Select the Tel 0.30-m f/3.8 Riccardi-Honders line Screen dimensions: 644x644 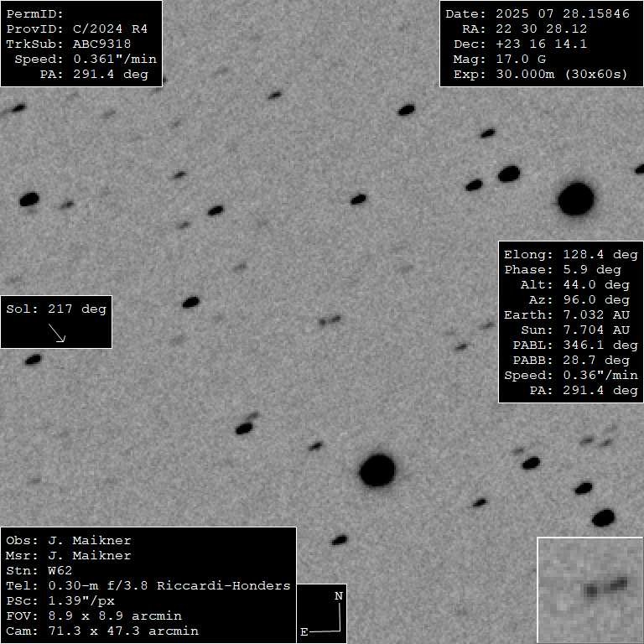click(148, 586)
